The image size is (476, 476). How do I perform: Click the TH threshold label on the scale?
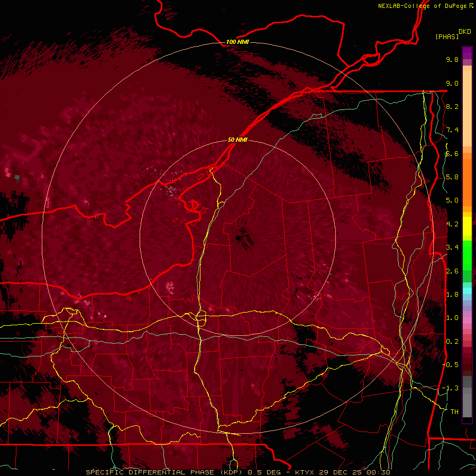[454, 412]
